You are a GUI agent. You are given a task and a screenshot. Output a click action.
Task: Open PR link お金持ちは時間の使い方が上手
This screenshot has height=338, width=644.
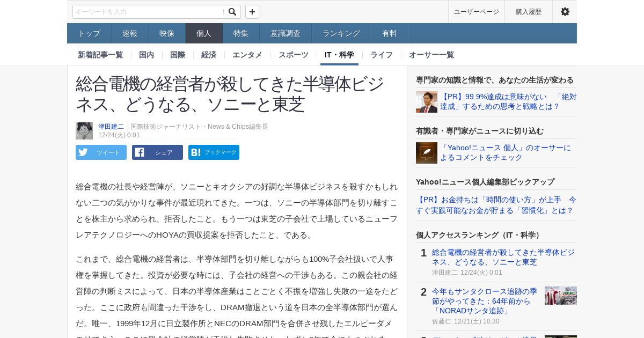496,205
